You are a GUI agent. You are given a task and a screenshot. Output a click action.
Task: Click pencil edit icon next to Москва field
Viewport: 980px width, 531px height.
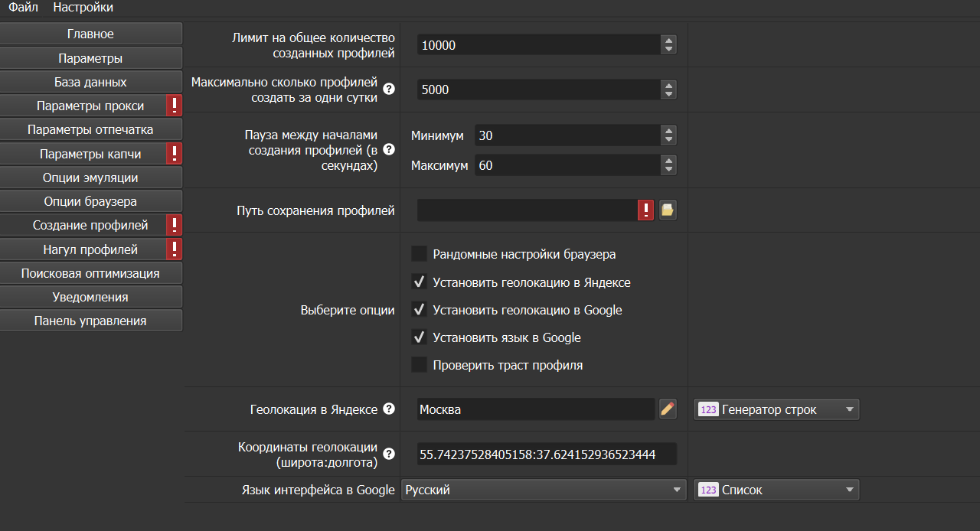tap(668, 409)
